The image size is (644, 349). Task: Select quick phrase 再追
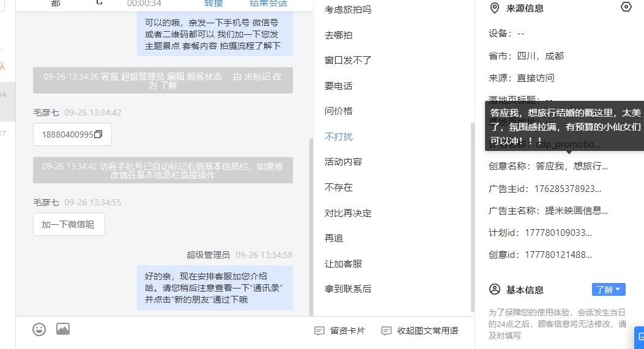coord(333,238)
